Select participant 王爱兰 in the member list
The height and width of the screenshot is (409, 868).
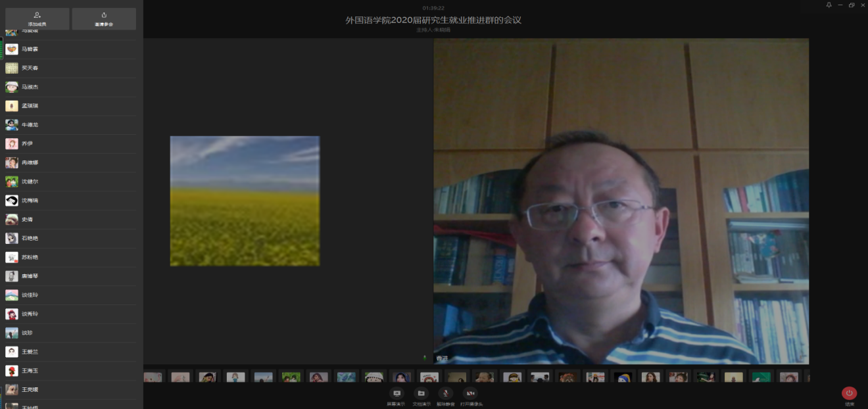(x=30, y=352)
